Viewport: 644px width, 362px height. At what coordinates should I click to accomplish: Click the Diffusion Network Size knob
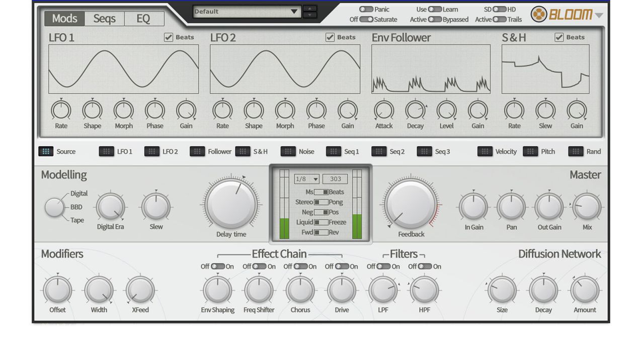502,290
